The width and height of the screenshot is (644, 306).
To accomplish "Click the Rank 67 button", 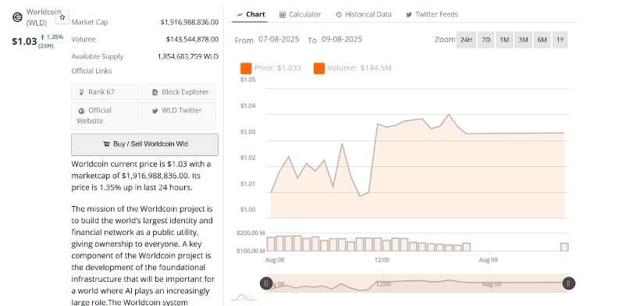I will tap(107, 92).
